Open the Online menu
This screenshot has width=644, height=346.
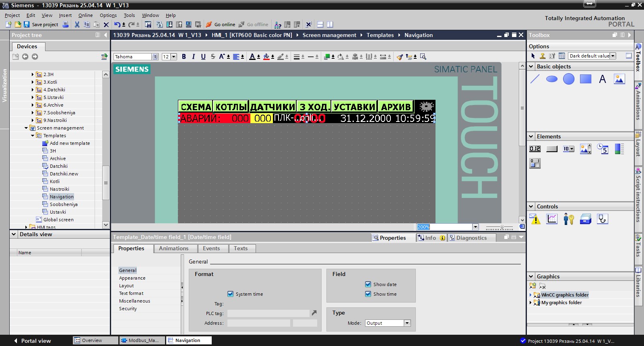tap(85, 15)
